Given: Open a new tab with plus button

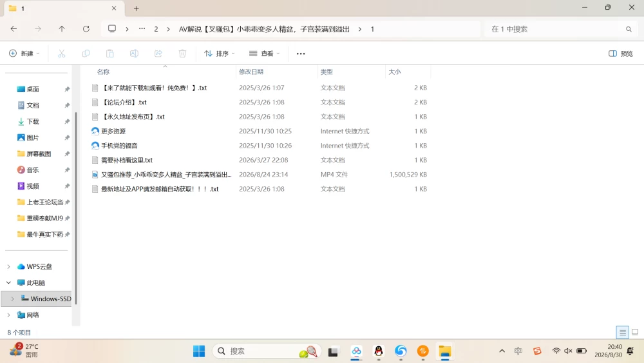Looking at the screenshot, I should [137, 8].
